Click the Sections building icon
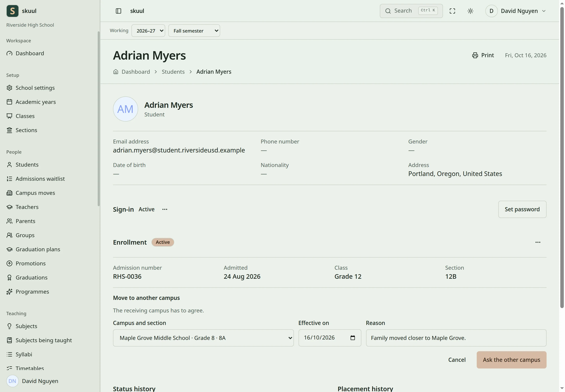 tap(9, 130)
